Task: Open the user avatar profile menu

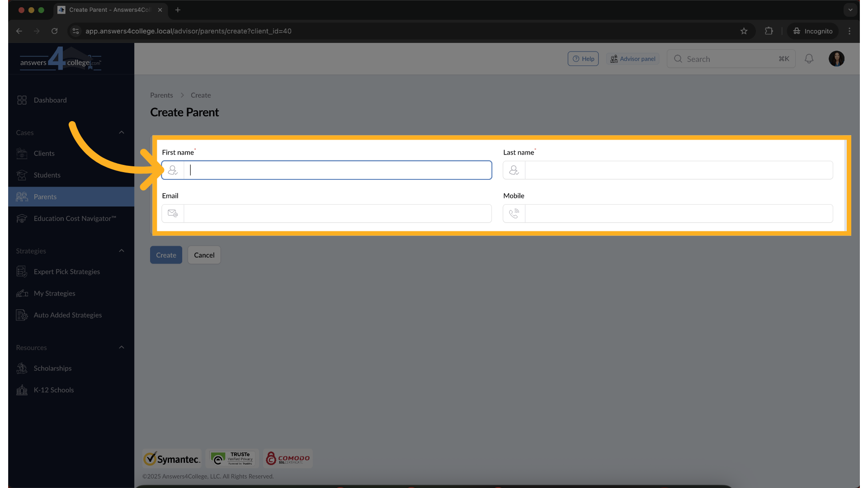Action: pyautogui.click(x=836, y=59)
